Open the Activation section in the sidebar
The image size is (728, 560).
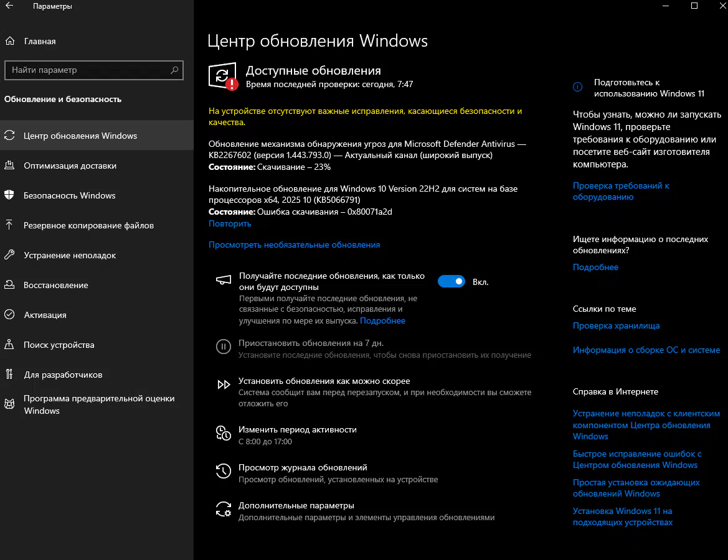(x=45, y=315)
